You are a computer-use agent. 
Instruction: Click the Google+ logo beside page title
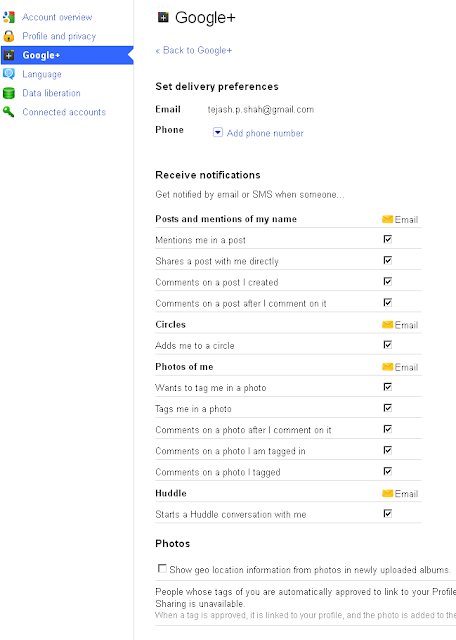[163, 17]
